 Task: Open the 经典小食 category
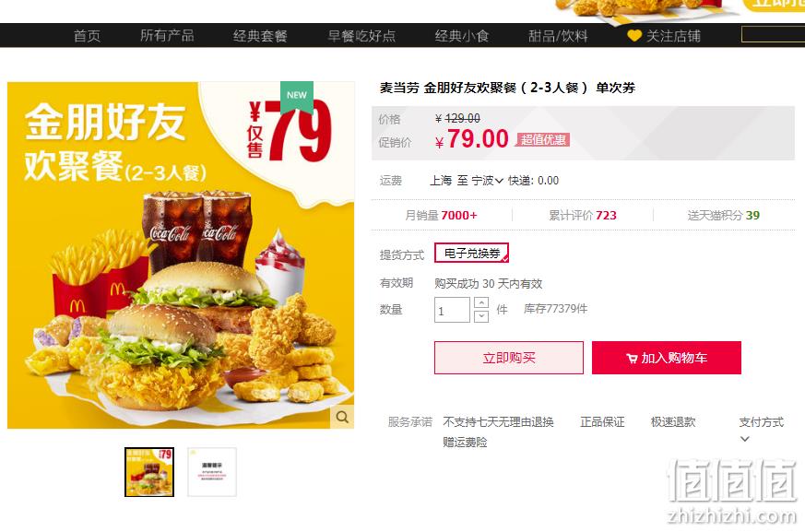tap(462, 36)
